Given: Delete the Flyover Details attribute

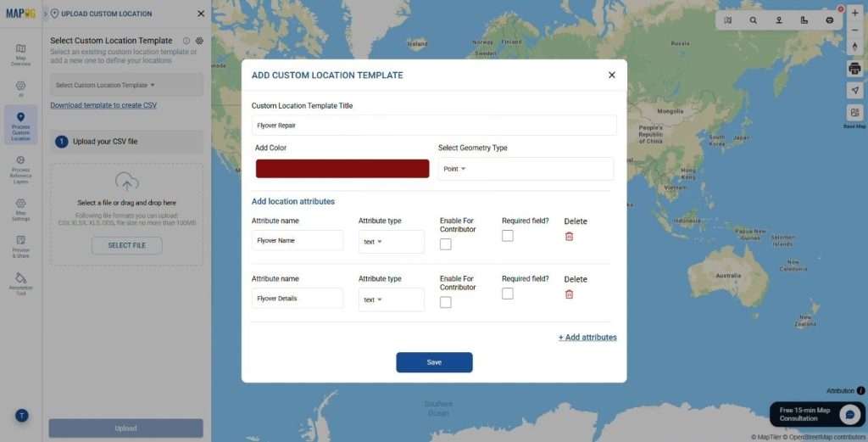Looking at the screenshot, I should 569,294.
